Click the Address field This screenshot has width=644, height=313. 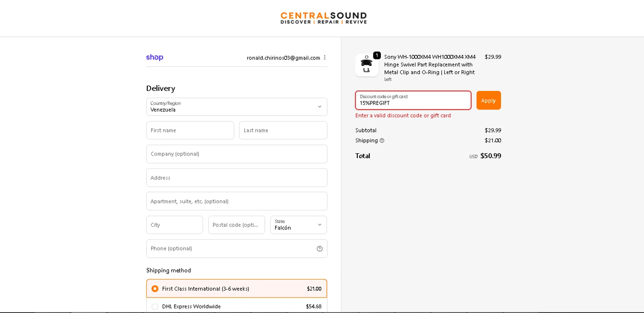click(x=237, y=178)
